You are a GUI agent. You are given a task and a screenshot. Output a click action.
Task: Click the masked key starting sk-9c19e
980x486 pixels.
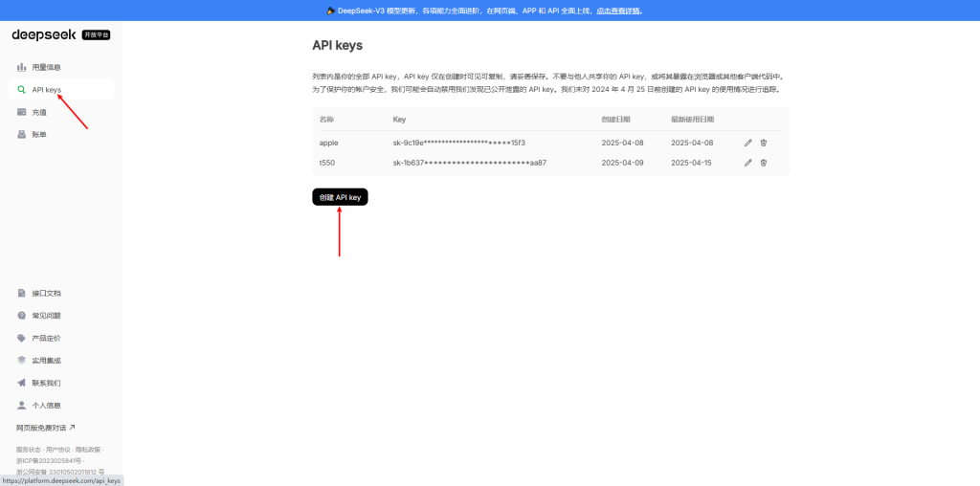tap(459, 144)
